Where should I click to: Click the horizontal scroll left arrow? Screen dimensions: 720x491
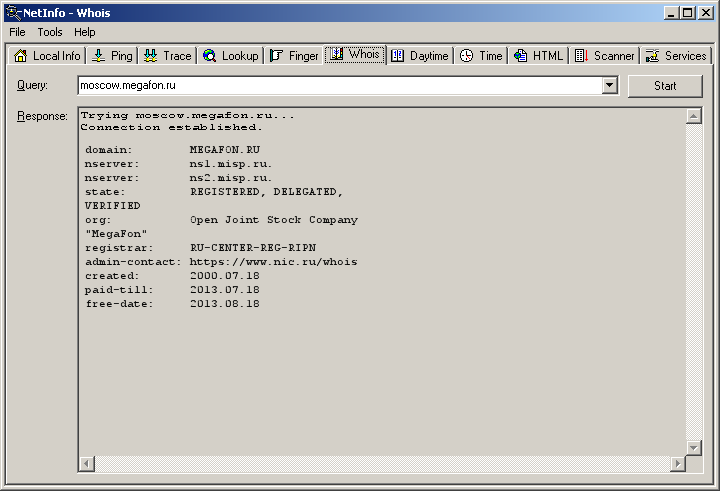pos(87,464)
